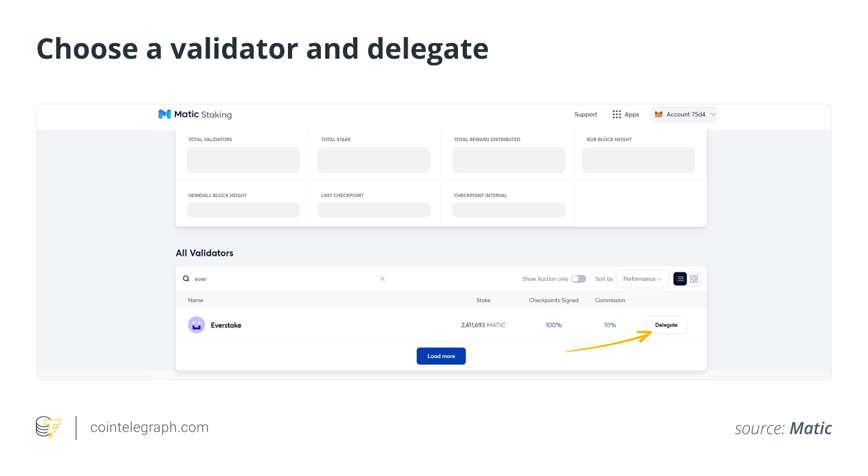Open Support

tap(585, 114)
